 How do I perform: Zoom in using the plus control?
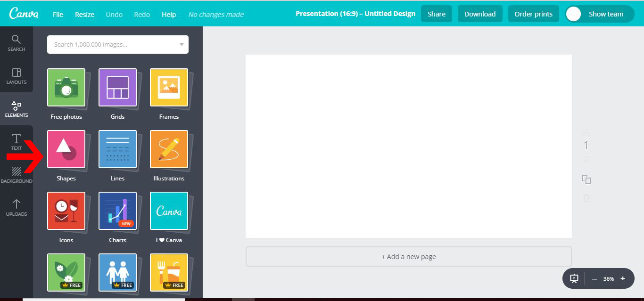tap(623, 278)
